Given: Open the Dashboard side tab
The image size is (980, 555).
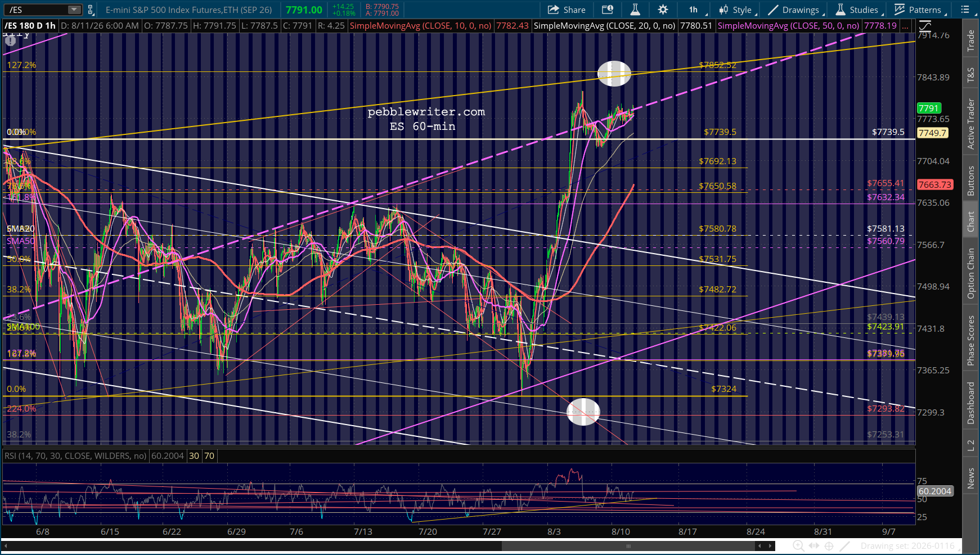Looking at the screenshot, I should click(x=970, y=403).
